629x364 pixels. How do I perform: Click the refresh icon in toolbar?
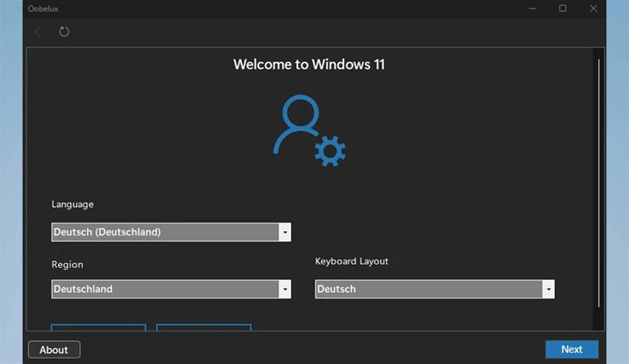64,32
